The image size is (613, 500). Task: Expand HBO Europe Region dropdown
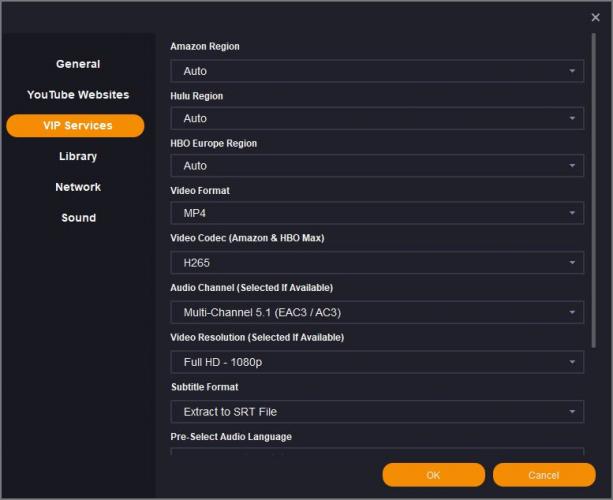[376, 166]
